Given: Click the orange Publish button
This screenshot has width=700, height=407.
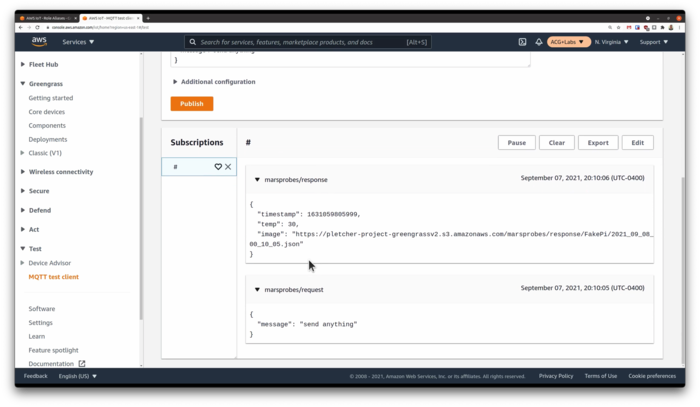Looking at the screenshot, I should tap(192, 104).
